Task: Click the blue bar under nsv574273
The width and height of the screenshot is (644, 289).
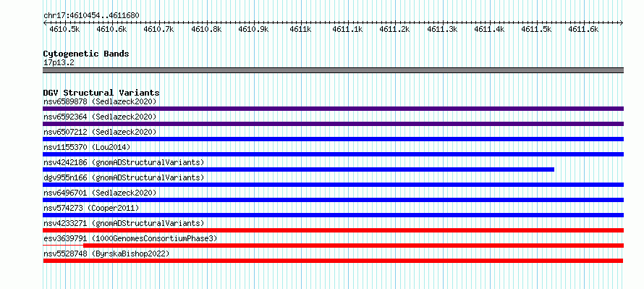Action: click(333, 215)
